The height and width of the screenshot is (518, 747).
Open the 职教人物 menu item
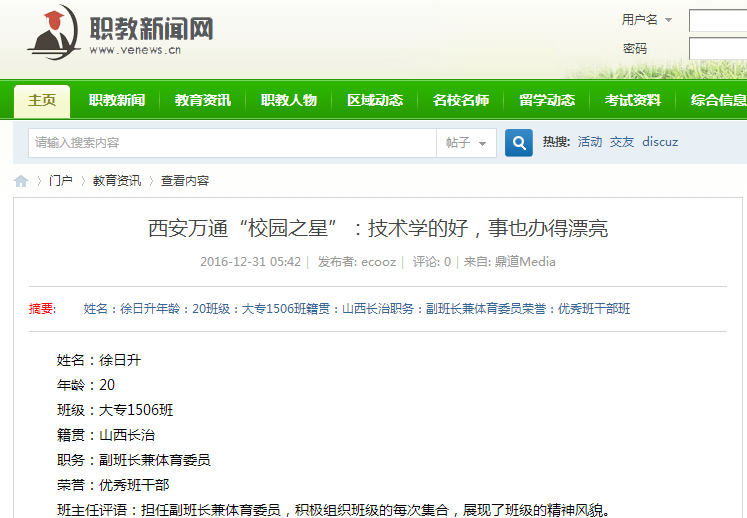[x=289, y=100]
